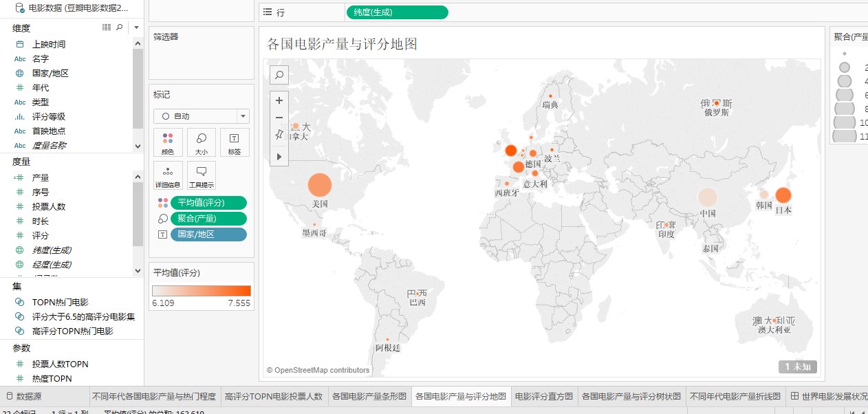Zoom out using the map minus button
The width and height of the screenshot is (868, 414).
(x=279, y=118)
